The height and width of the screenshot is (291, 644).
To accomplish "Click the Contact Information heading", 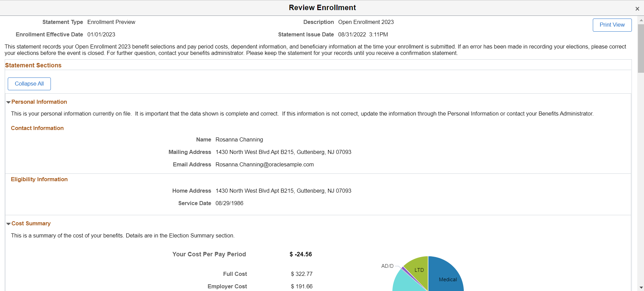I will pos(37,128).
